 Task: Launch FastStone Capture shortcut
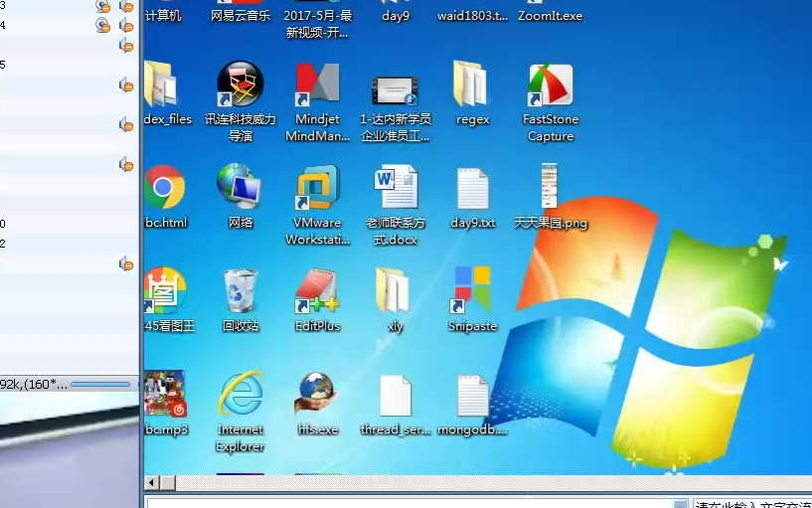[551, 84]
